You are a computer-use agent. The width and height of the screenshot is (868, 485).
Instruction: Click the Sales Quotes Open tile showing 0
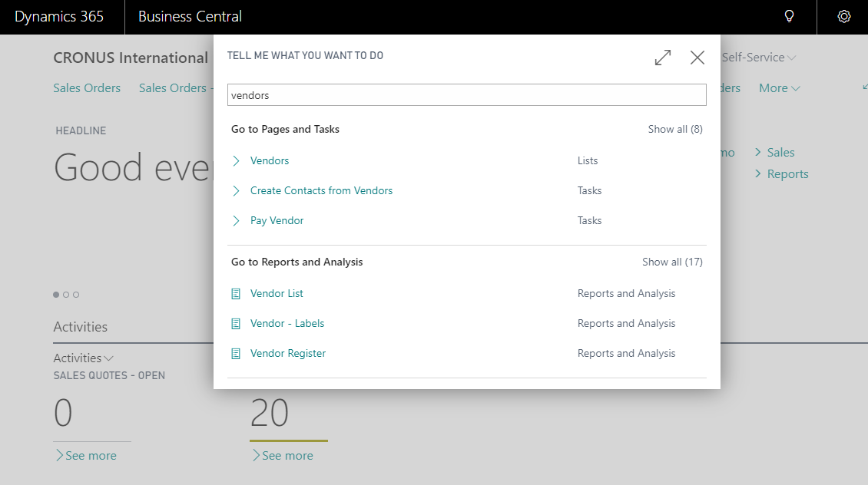click(63, 413)
